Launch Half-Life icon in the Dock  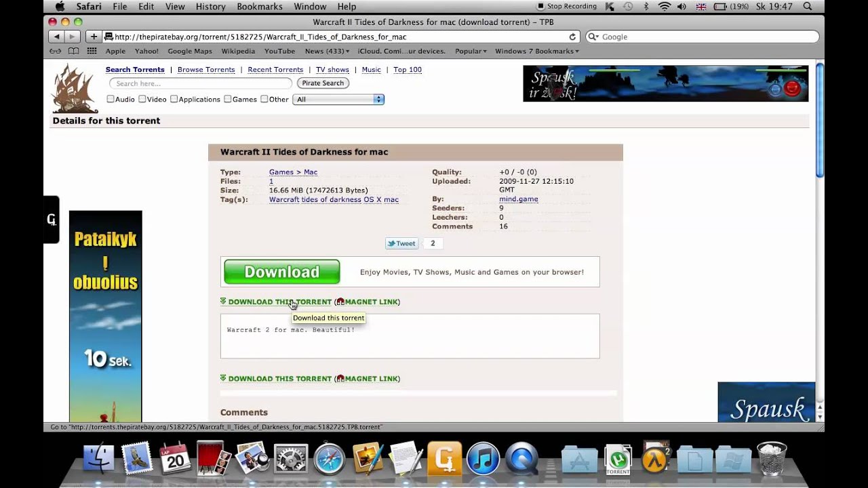655,459
